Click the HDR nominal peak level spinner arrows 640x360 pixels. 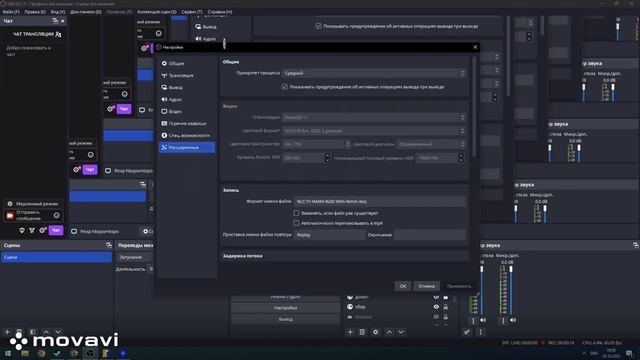461,158
